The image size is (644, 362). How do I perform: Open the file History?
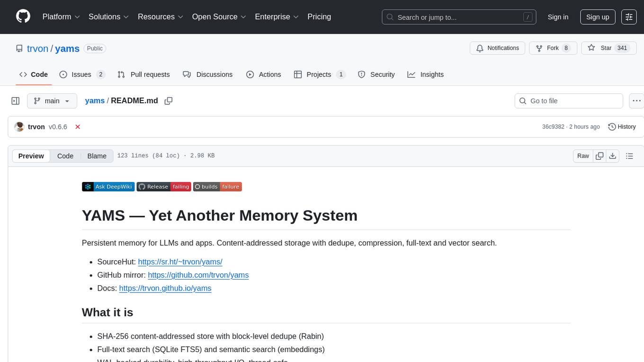[622, 127]
